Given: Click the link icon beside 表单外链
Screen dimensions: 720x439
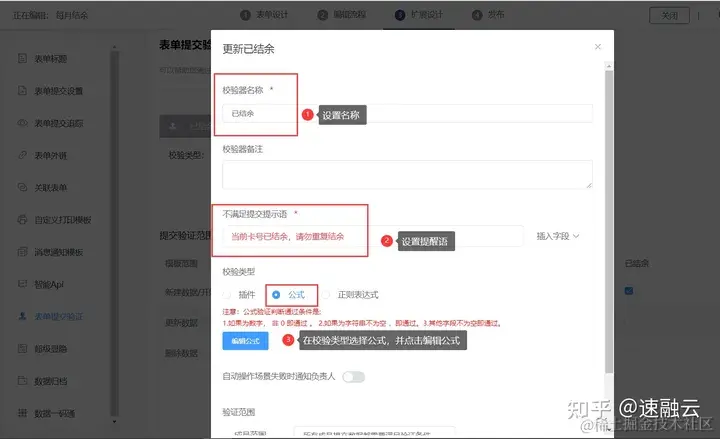Looking at the screenshot, I should coord(22,155).
